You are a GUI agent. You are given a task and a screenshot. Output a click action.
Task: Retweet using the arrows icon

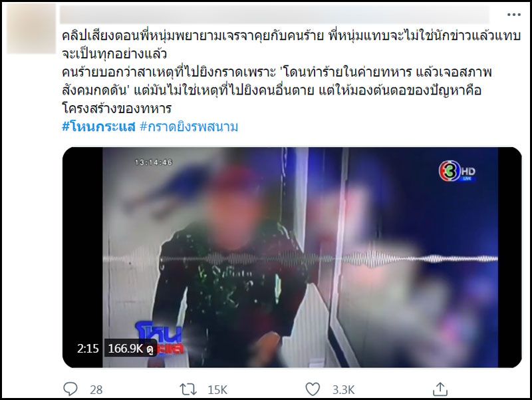[188, 389]
